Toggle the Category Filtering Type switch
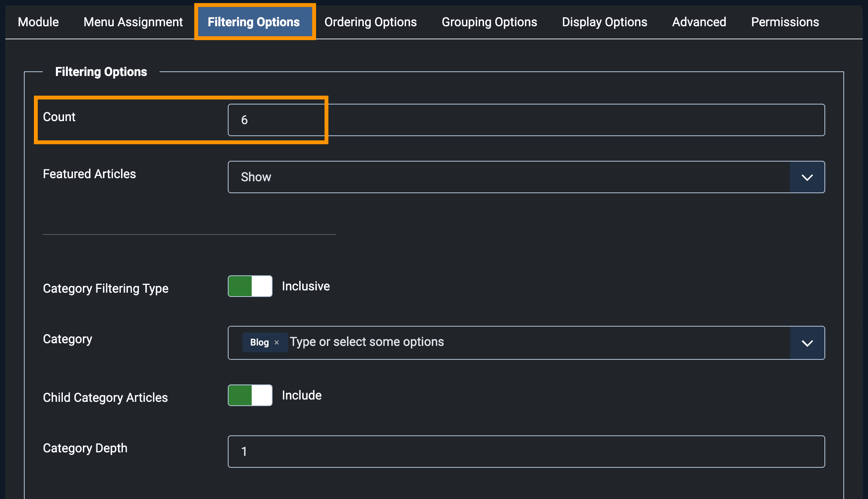 [250, 286]
